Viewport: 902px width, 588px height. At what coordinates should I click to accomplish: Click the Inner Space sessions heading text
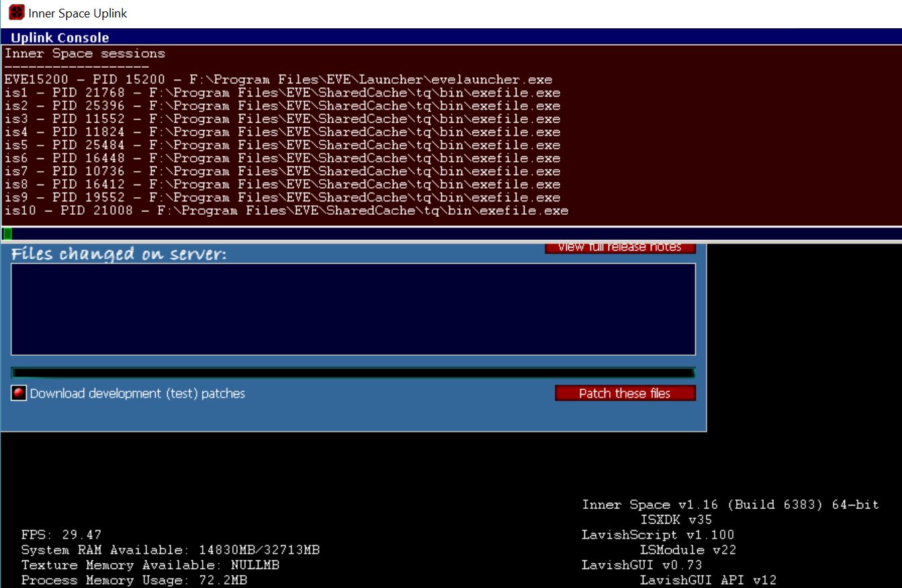pyautogui.click(x=85, y=53)
